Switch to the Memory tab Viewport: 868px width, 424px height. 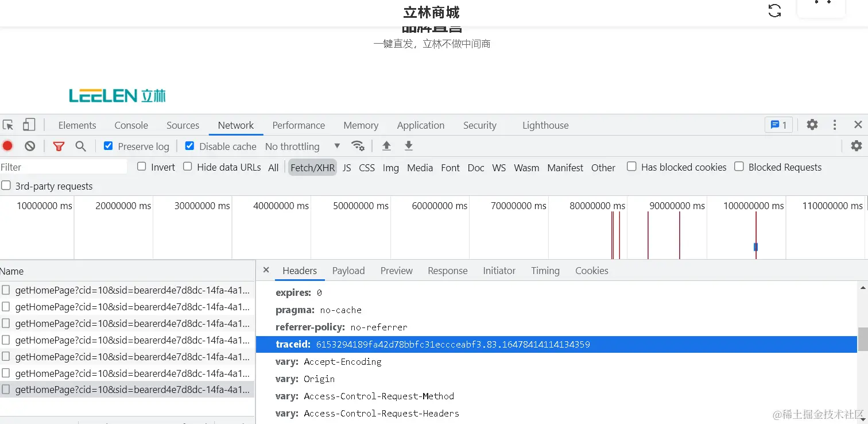(x=361, y=125)
